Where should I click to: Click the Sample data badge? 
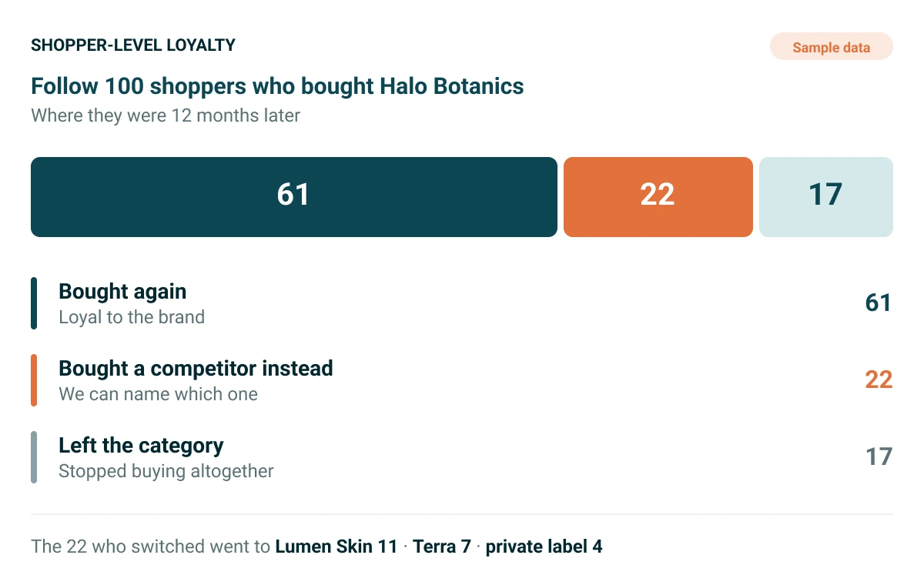(832, 47)
